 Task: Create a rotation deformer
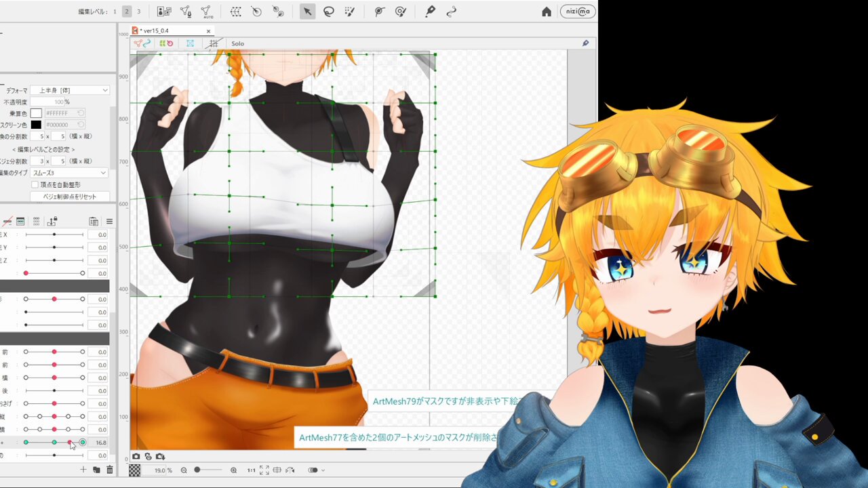pos(256,12)
